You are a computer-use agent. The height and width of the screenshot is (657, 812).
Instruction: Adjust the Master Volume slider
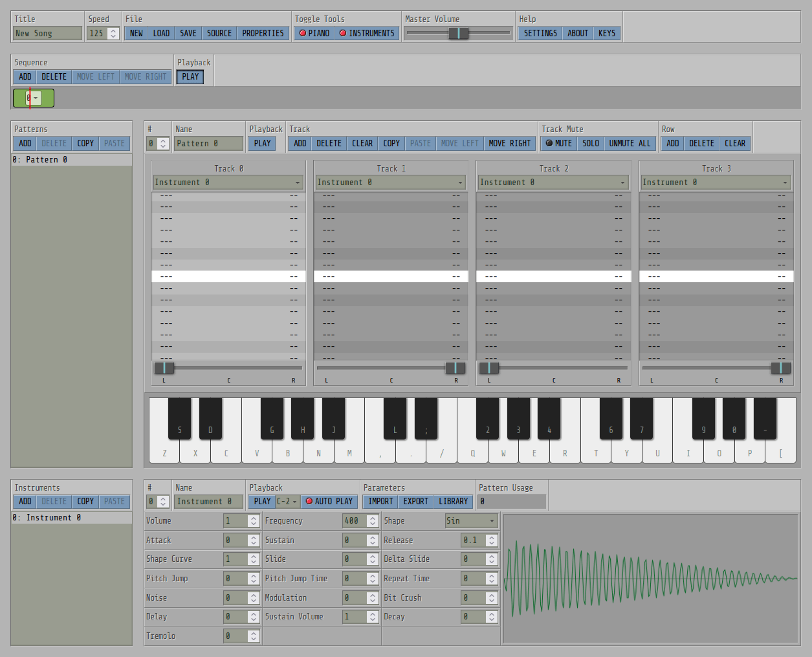458,33
